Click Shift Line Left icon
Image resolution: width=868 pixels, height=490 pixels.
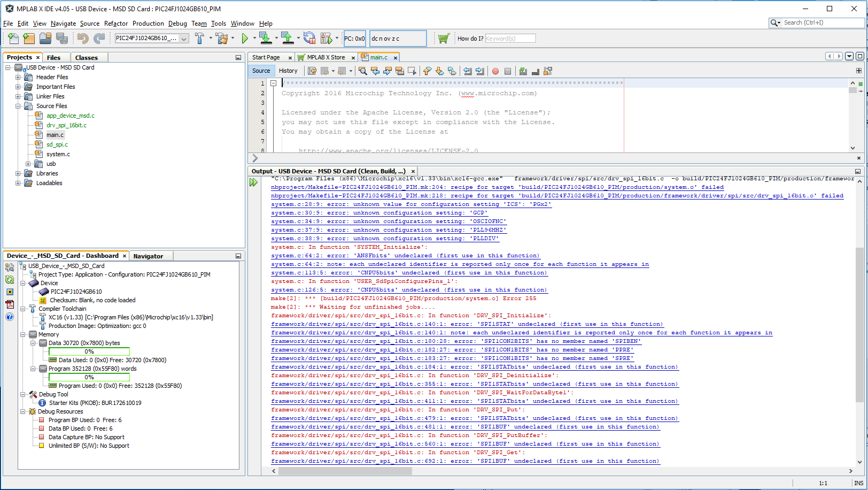(468, 71)
